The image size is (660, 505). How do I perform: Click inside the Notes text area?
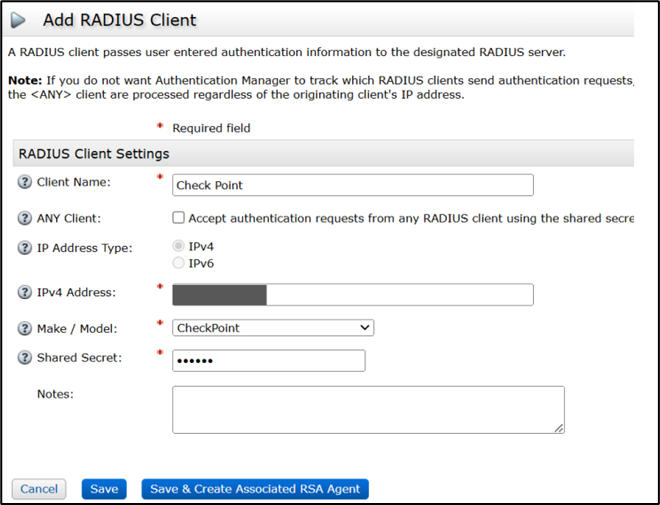pos(367,409)
